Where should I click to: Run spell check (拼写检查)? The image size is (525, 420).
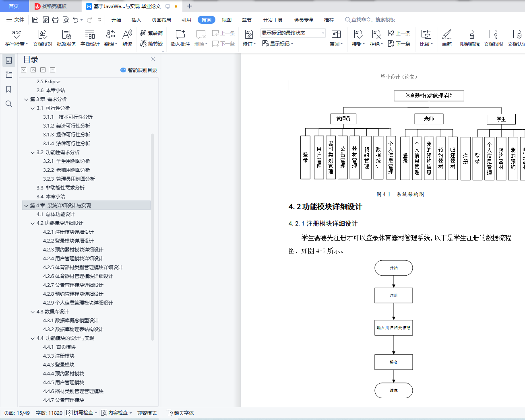pyautogui.click(x=17, y=38)
